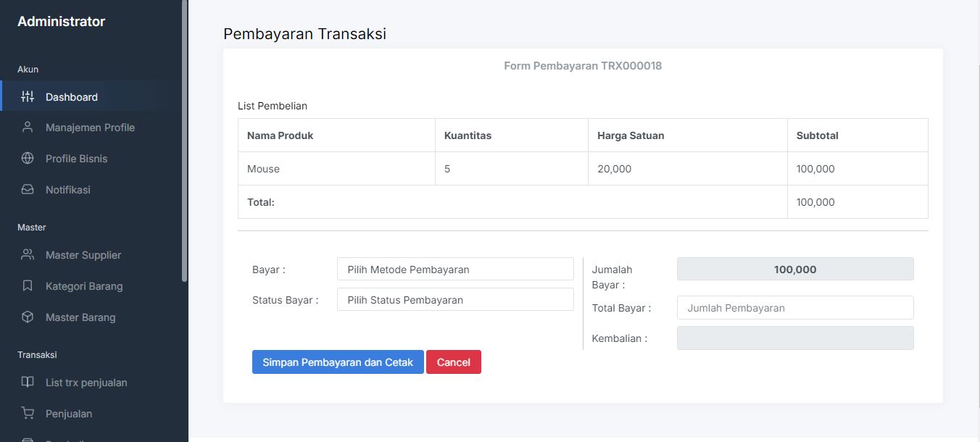The height and width of the screenshot is (442, 980).
Task: Open the Manajemen Profile menu item
Action: [90, 128]
